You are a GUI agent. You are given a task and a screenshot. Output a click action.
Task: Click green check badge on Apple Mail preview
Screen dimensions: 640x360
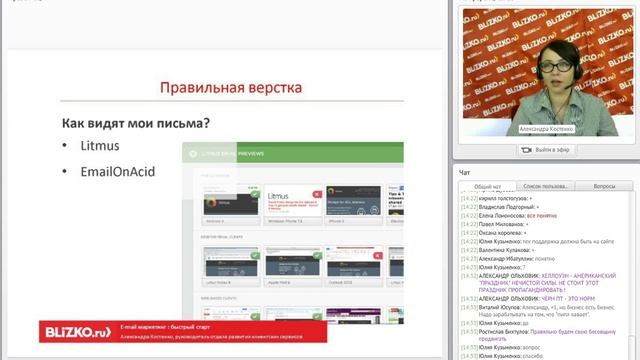[317, 256]
